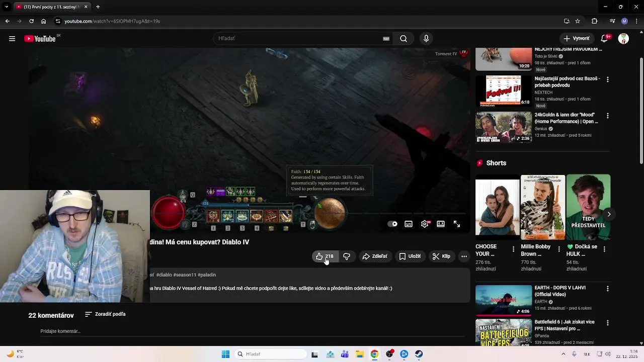
Task: Dislike the video with thumbs down
Action: click(x=347, y=256)
